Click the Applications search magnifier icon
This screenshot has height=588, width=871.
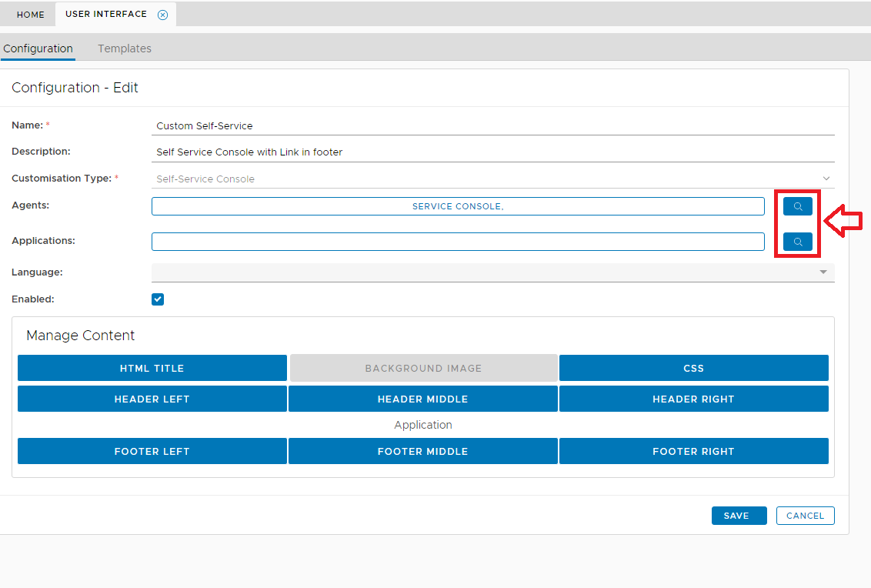797,242
